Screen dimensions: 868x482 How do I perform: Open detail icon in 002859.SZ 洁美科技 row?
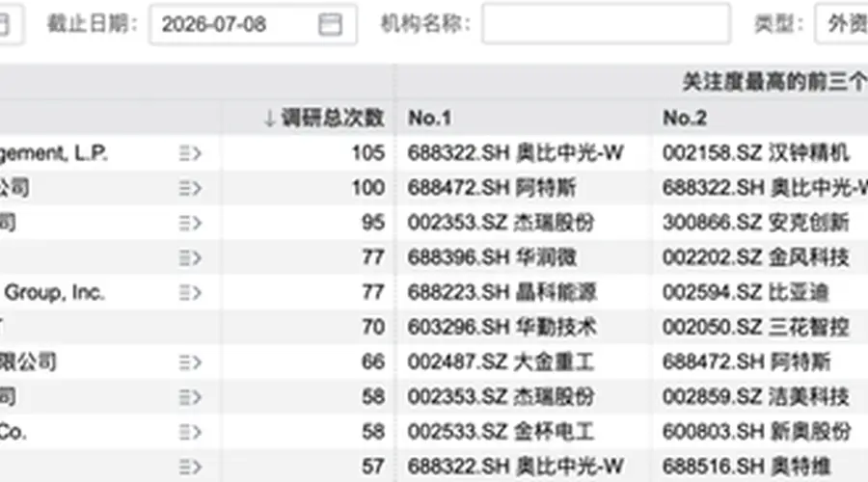click(x=190, y=397)
